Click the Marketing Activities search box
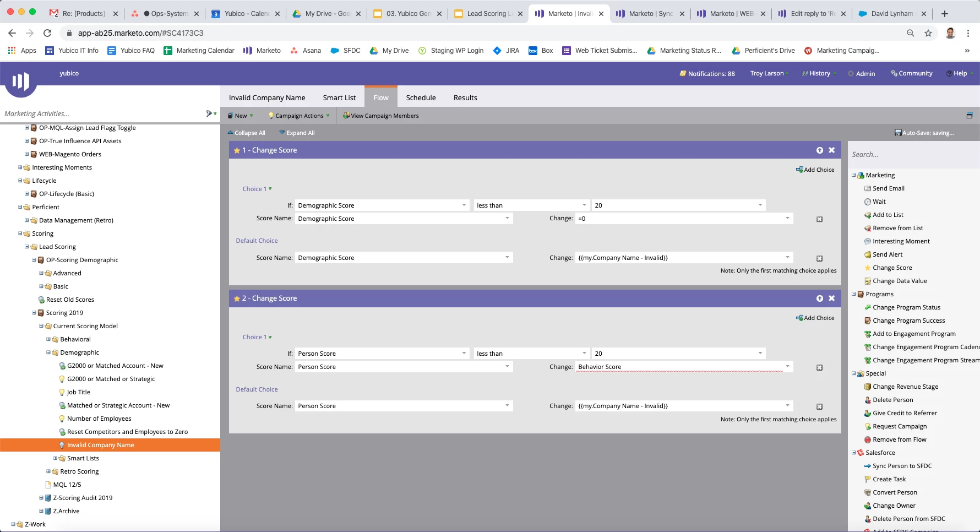This screenshot has height=532, width=980. 102,113
